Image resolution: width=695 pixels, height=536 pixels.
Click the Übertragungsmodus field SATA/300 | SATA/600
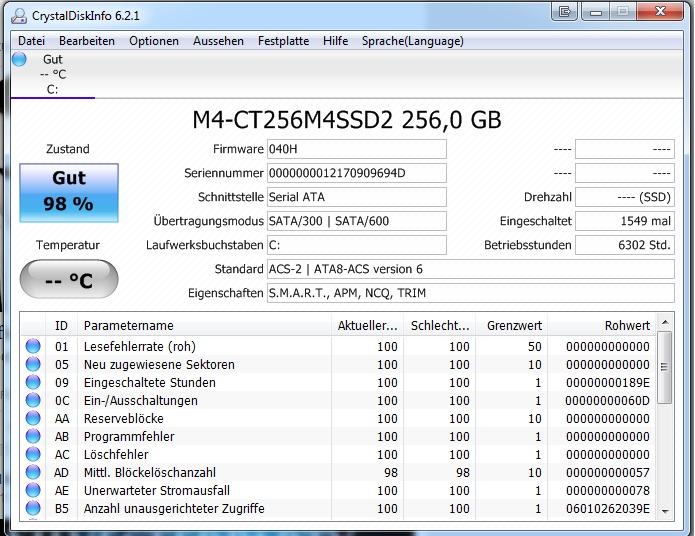357,221
